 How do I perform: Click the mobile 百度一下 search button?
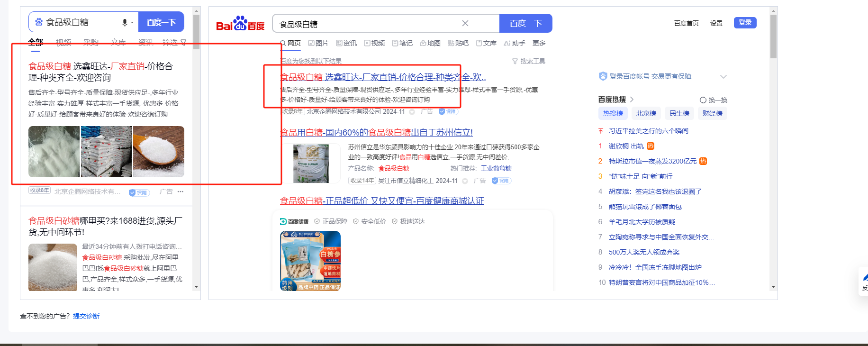[x=162, y=22]
